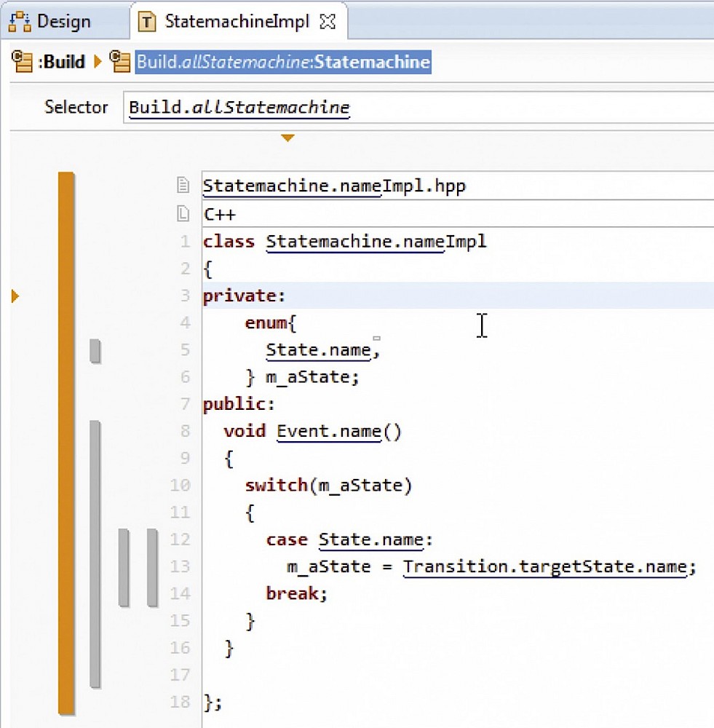Image resolution: width=714 pixels, height=728 pixels.
Task: Close the StatemachineImpl tab
Action: [328, 21]
